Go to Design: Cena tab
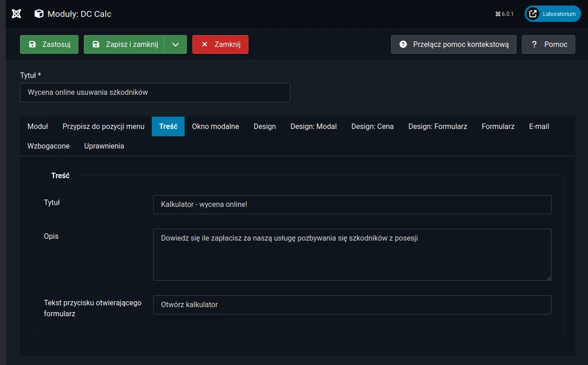The width and height of the screenshot is (588, 365). click(372, 126)
